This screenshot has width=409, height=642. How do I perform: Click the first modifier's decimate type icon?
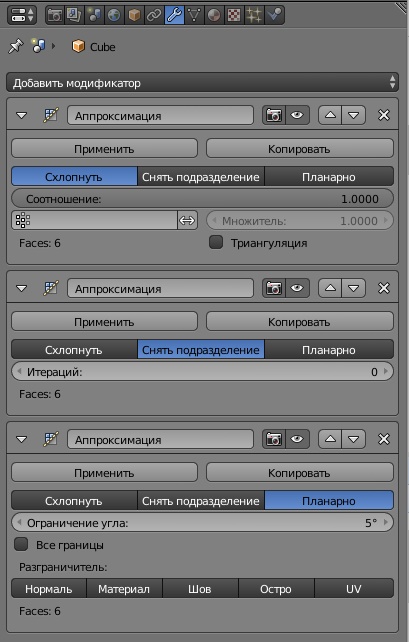[x=51, y=115]
